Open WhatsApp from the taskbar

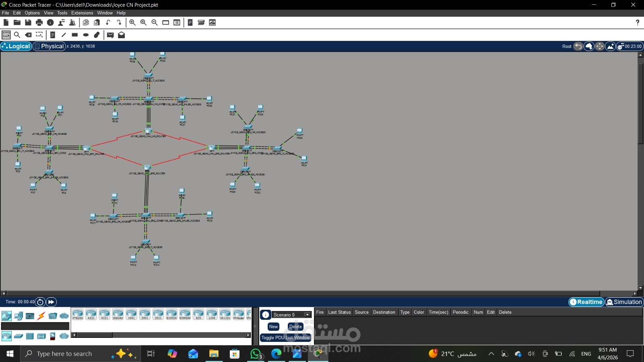[256, 354]
